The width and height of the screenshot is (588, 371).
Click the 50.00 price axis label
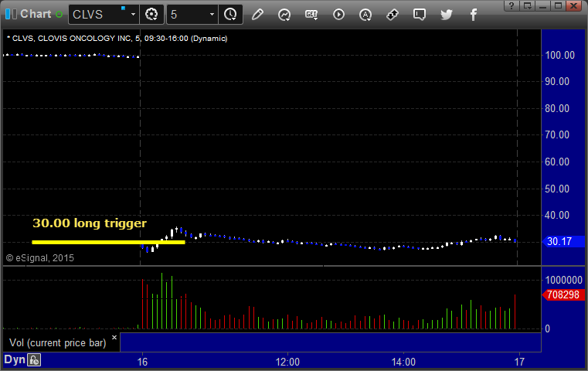557,189
